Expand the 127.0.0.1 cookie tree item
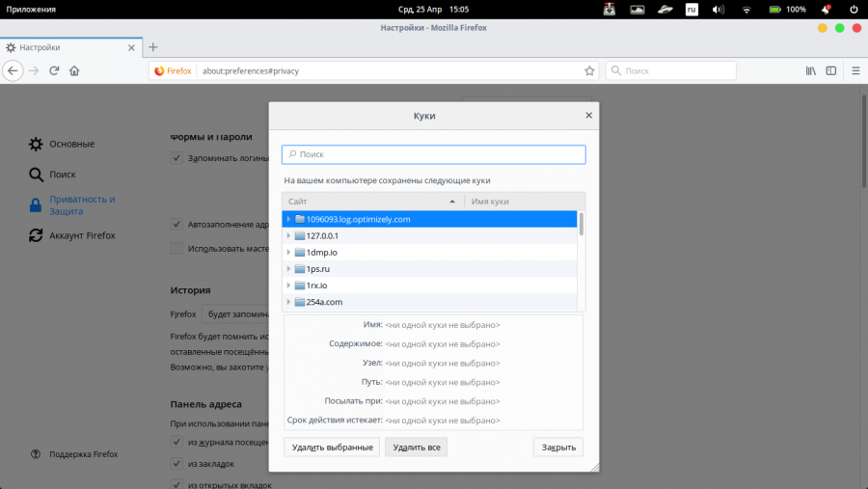The height and width of the screenshot is (489, 868). pos(288,235)
